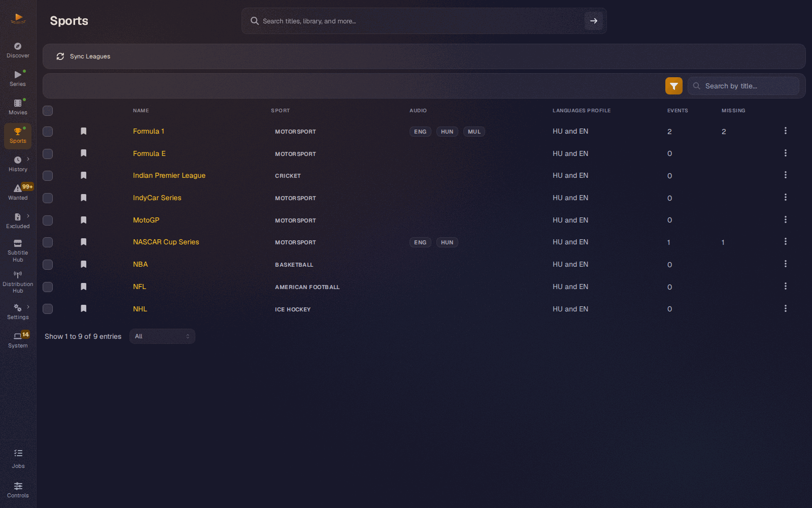
Task: Open Jobs list
Action: (18, 459)
